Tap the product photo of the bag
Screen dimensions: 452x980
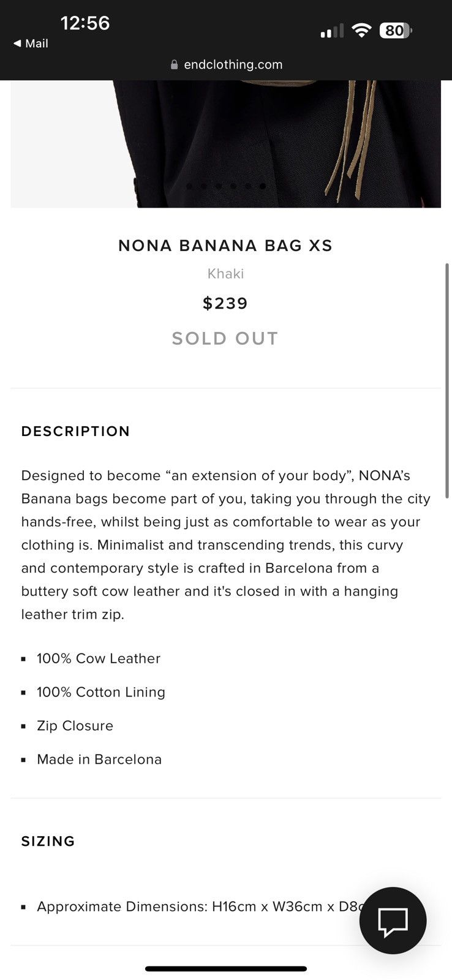pos(225,144)
